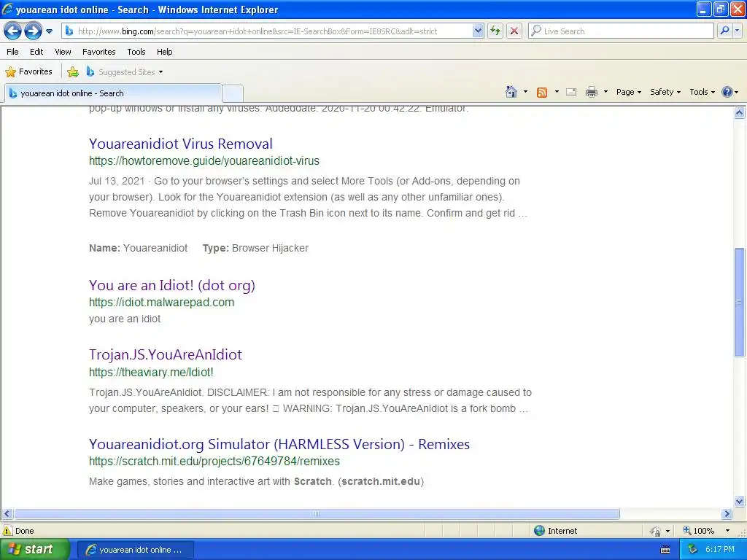Open the File menu
This screenshot has width=747, height=560.
click(x=13, y=52)
